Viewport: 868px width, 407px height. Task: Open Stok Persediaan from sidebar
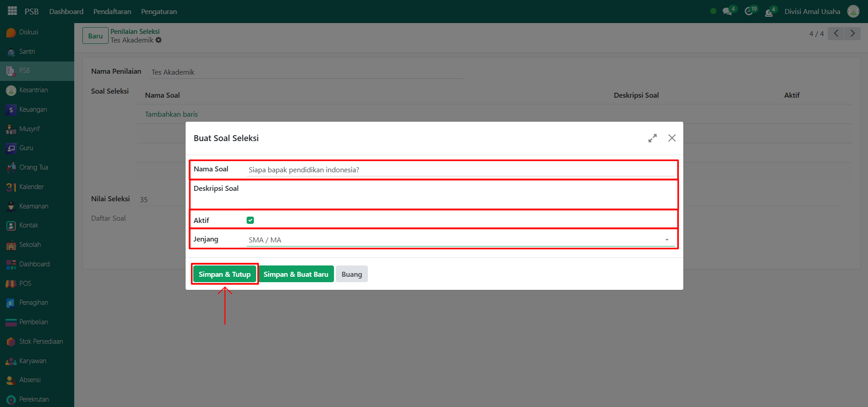[41, 341]
